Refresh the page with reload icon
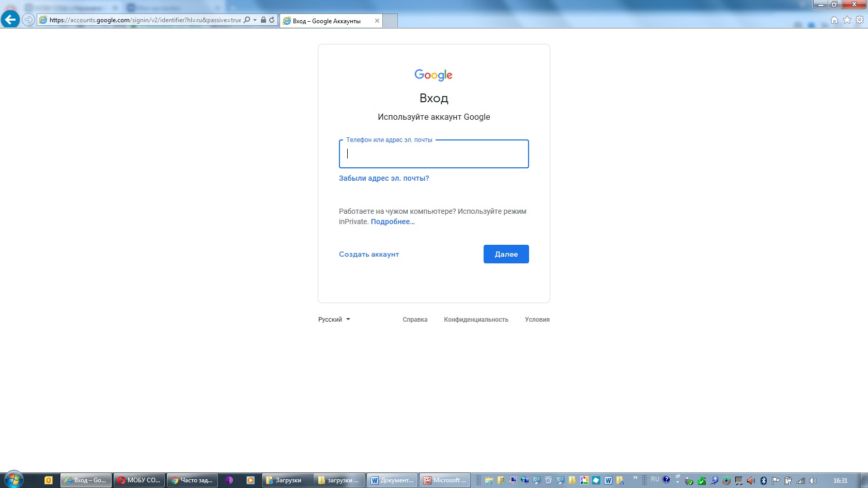This screenshot has width=868, height=488. [272, 20]
